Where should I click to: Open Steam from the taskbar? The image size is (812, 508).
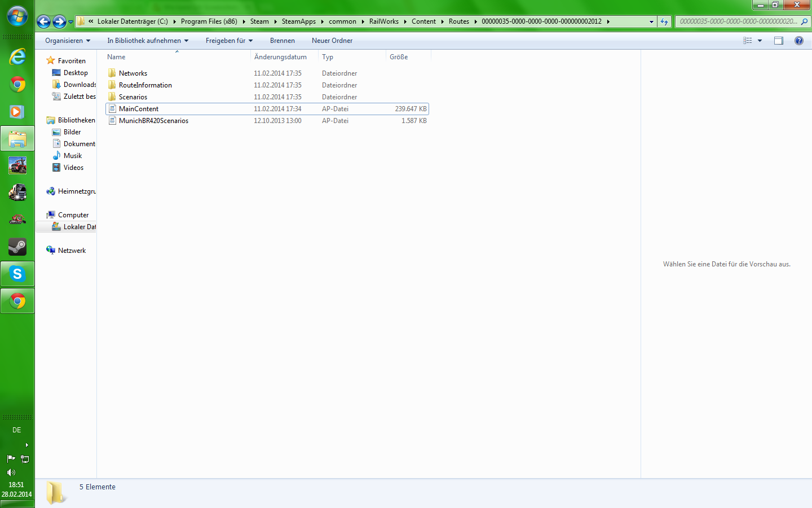17,247
